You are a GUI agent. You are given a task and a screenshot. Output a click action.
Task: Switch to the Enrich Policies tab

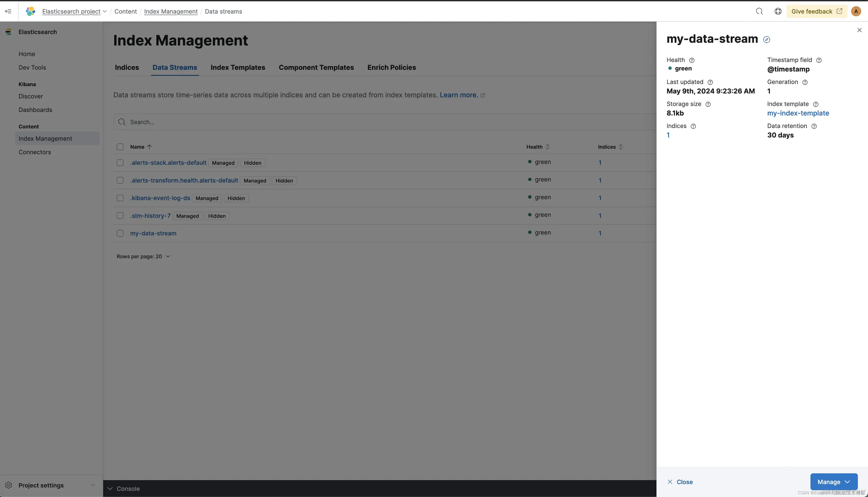point(391,68)
